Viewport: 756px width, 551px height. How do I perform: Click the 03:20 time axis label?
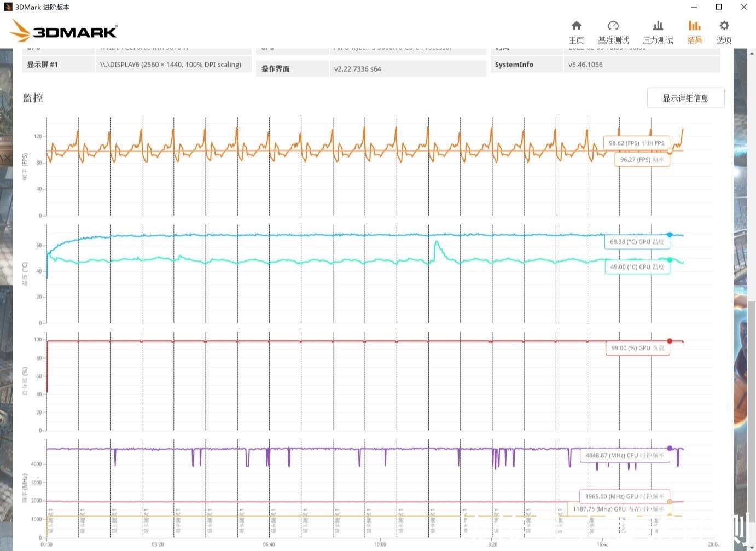(158, 544)
